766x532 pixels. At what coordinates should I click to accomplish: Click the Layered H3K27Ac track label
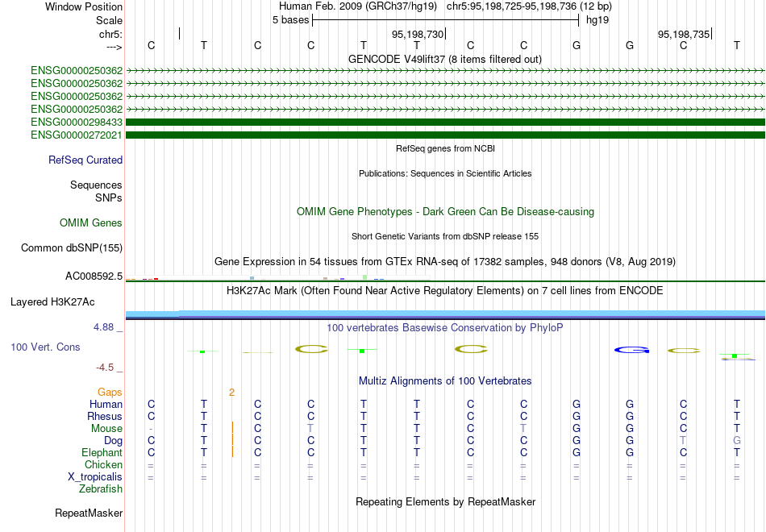(52, 302)
